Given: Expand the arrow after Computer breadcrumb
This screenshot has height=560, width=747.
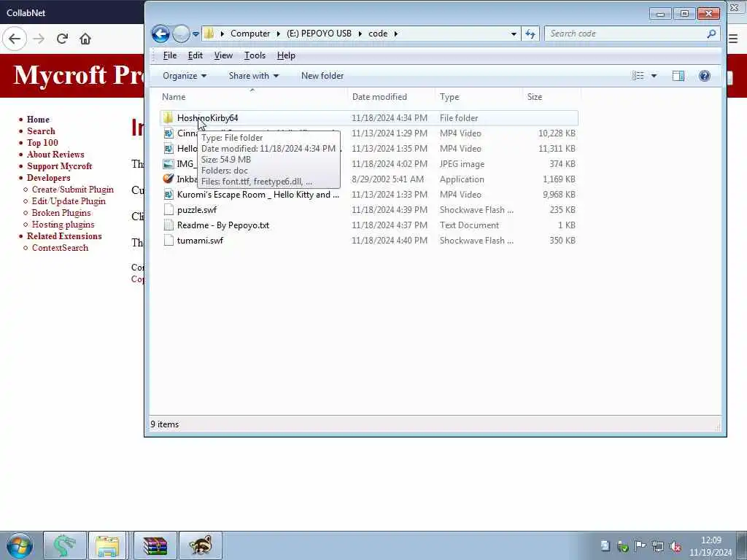Looking at the screenshot, I should (279, 34).
